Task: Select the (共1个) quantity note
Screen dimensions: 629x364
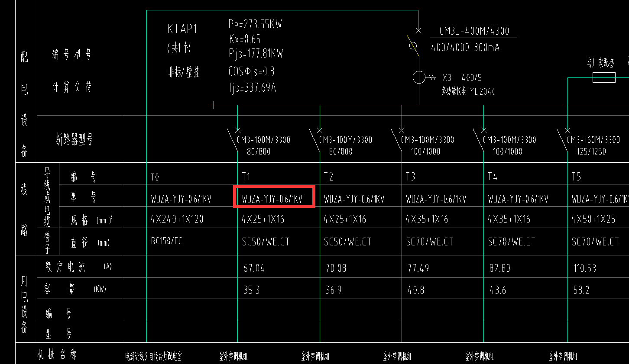Action: click(x=179, y=48)
